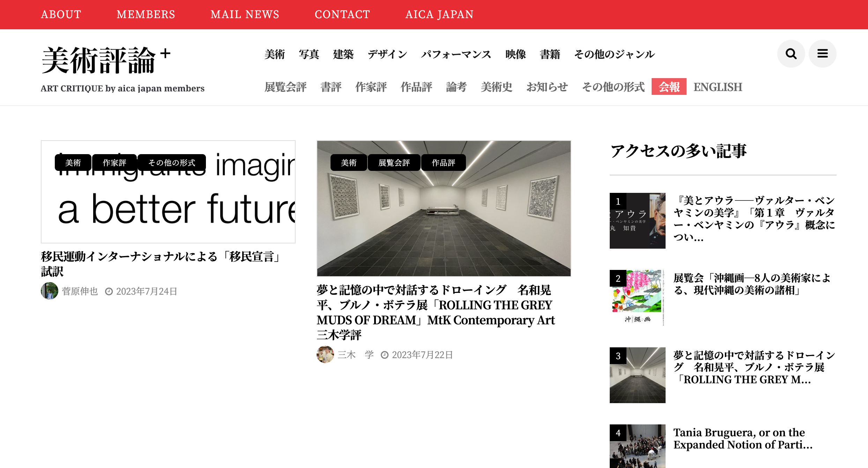Open the 移民宣言 試訳 article title

tap(162, 264)
